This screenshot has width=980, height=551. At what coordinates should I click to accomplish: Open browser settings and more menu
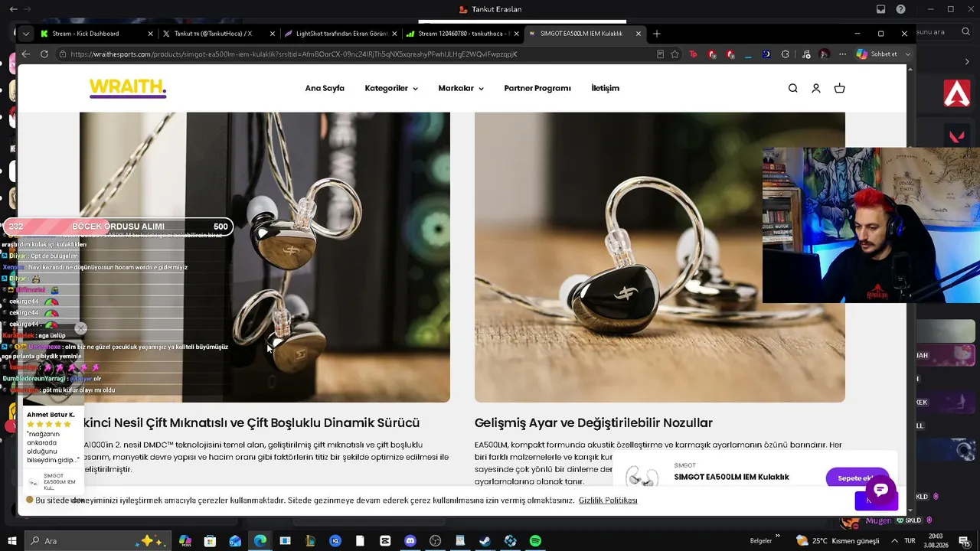point(842,54)
